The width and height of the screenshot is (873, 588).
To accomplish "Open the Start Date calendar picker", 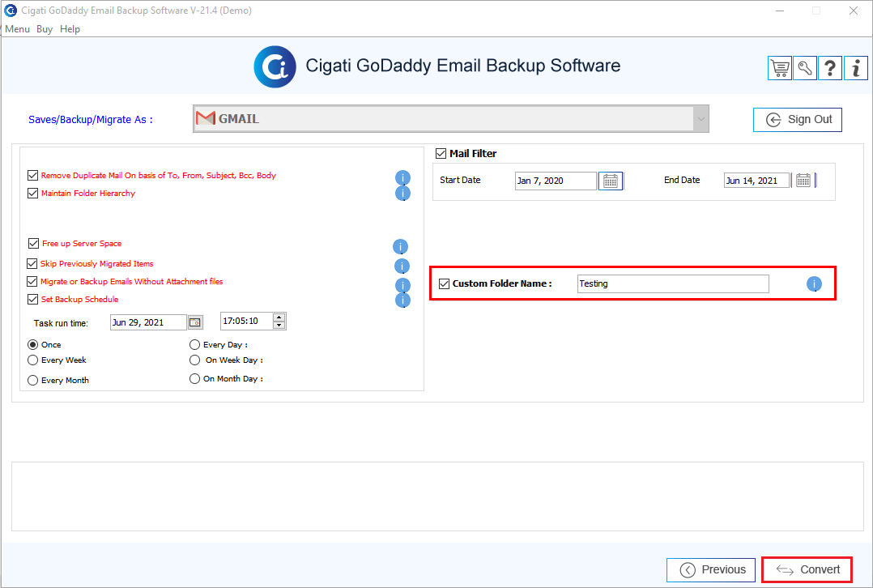I will click(x=611, y=181).
